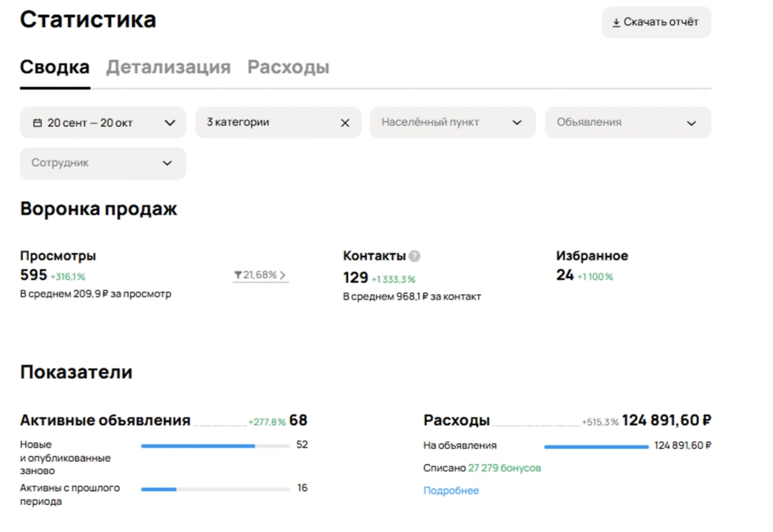The width and height of the screenshot is (773, 532).
Task: Click the На объявления expenses progress bar
Action: coord(596,447)
